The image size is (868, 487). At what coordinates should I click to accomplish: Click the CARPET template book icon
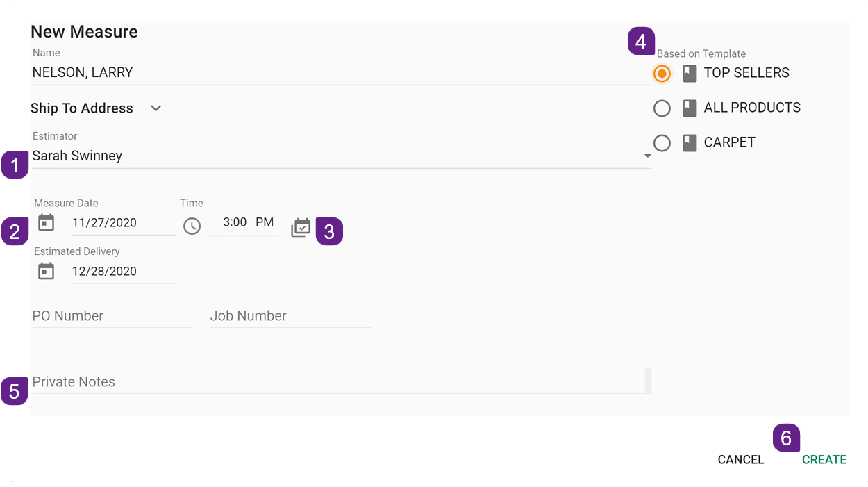pos(689,142)
